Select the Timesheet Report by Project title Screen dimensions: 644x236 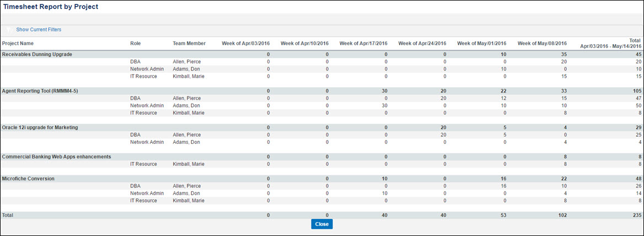pyautogui.click(x=51, y=7)
